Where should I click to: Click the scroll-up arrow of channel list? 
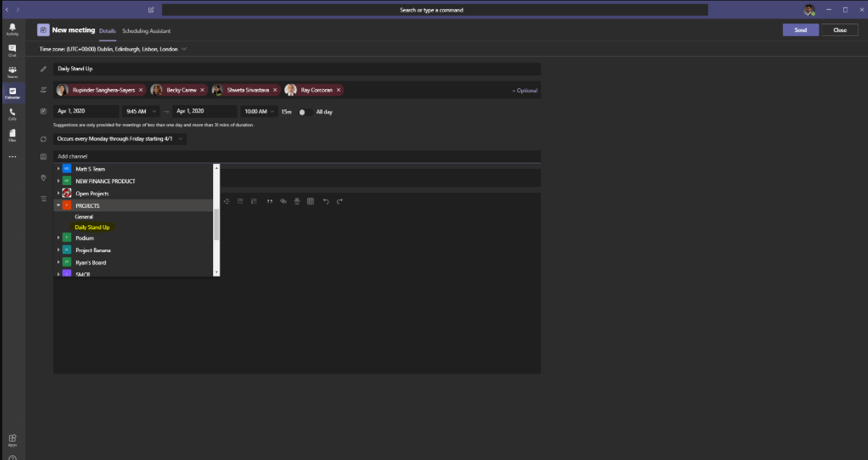click(217, 168)
